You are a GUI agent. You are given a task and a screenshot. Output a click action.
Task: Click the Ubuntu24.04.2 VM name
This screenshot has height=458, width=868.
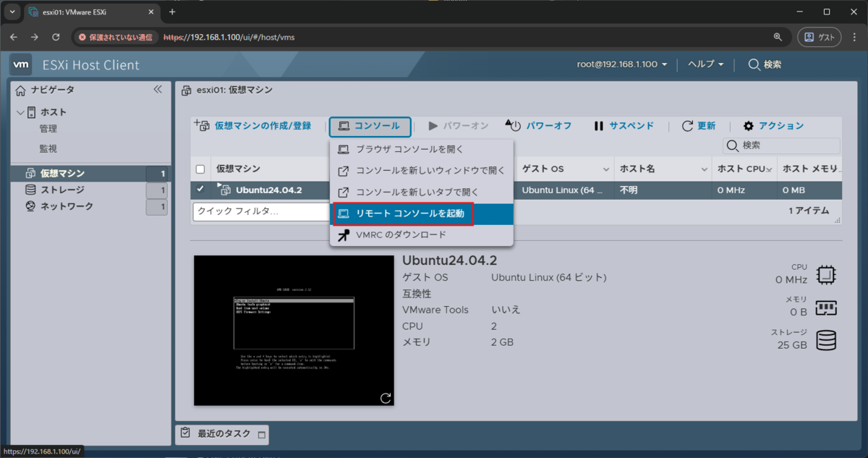pos(268,190)
